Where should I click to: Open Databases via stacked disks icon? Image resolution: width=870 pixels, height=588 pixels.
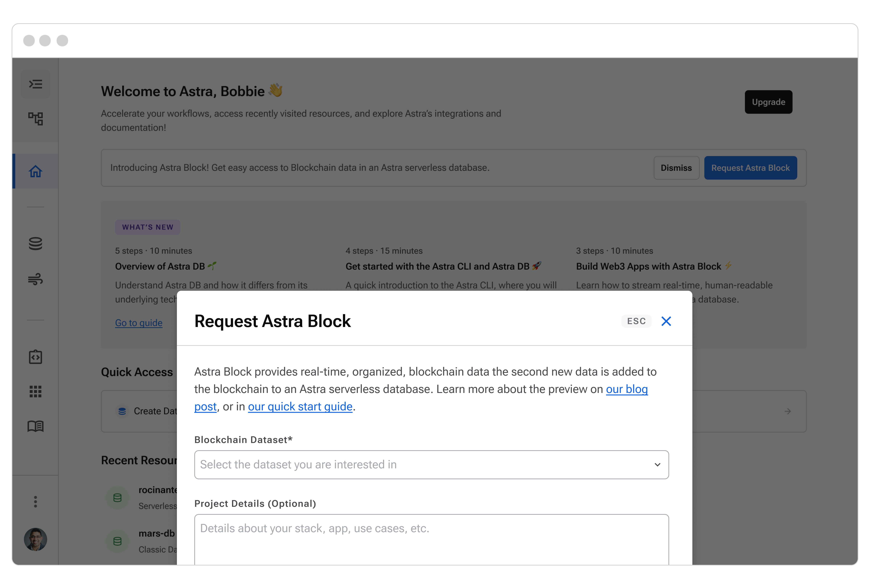(36, 244)
